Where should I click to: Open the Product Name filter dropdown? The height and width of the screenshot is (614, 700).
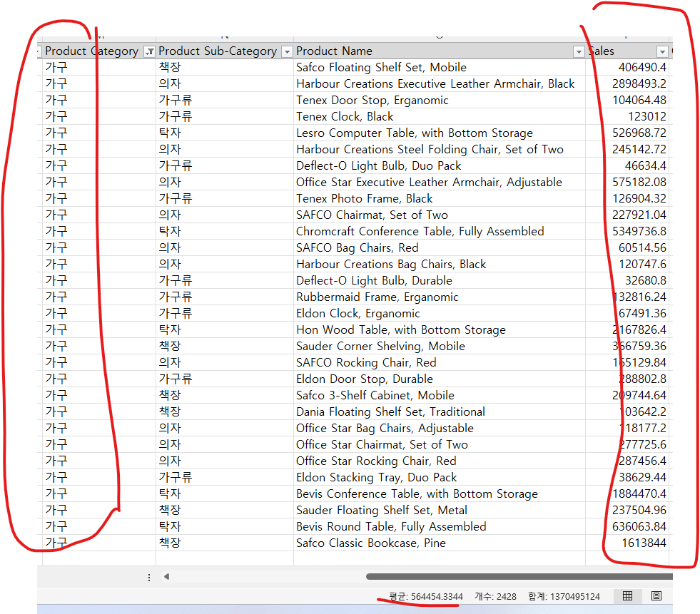[x=579, y=52]
